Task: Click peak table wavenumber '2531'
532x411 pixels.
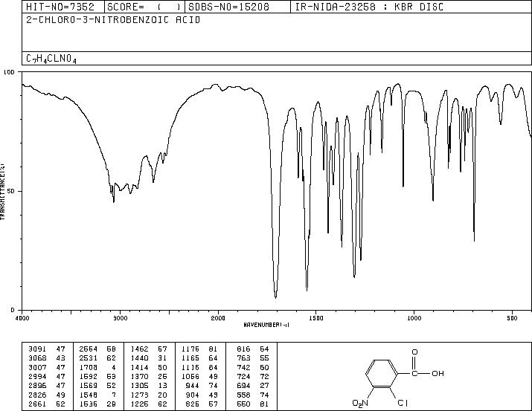Action: 89,358
